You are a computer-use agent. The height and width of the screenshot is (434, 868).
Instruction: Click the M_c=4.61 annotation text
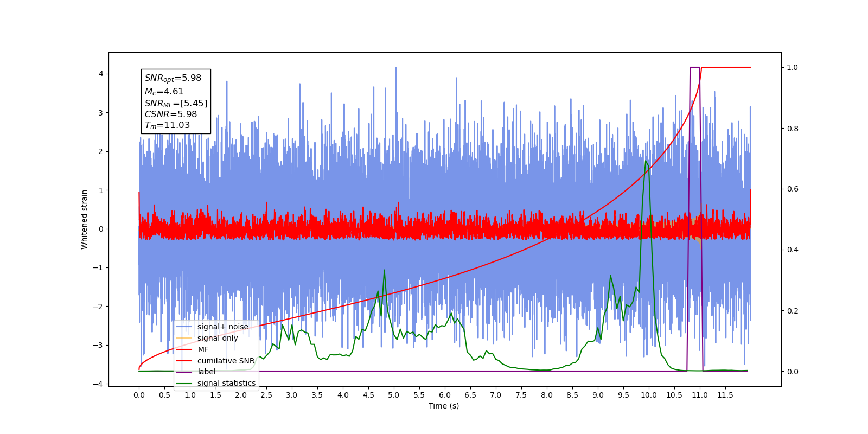[164, 92]
